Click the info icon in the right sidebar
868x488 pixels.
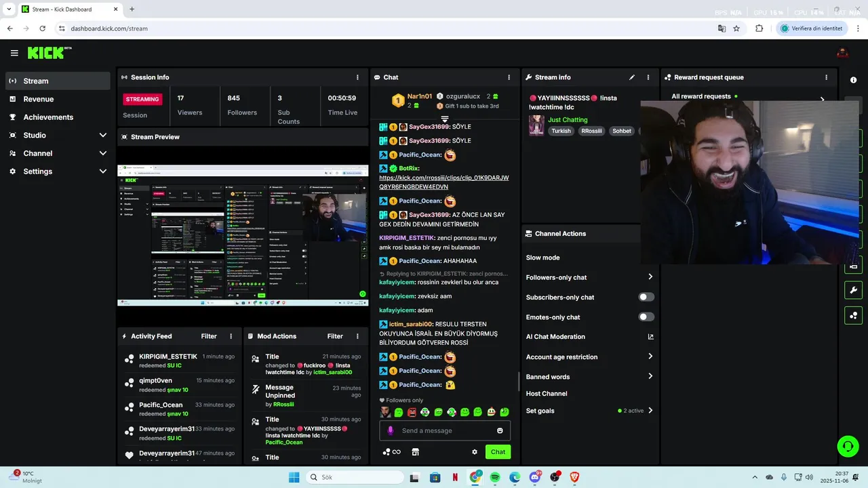click(853, 80)
